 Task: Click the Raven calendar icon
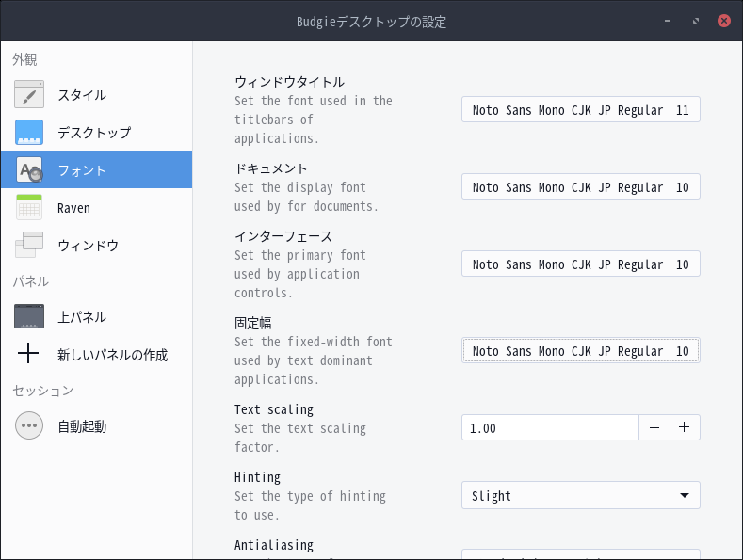pos(29,207)
